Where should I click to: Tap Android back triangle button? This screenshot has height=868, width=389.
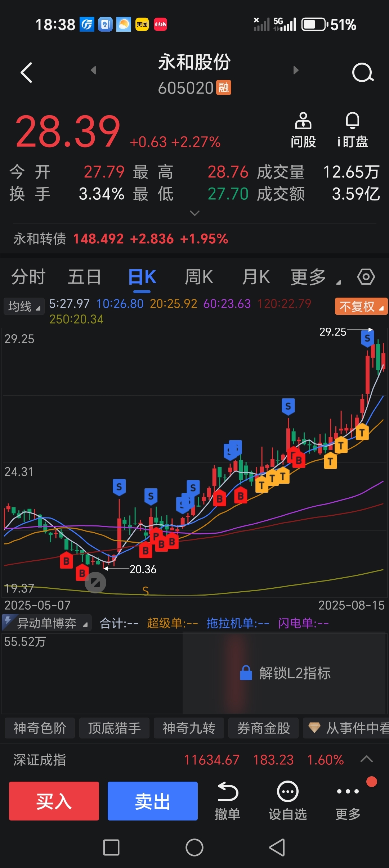(277, 847)
